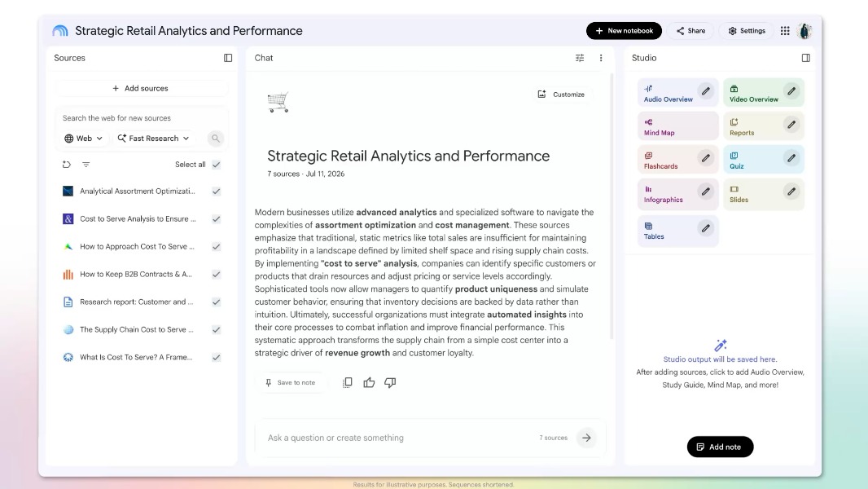This screenshot has height=489, width=868.
Task: Open the user account avatar
Action: coord(804,31)
